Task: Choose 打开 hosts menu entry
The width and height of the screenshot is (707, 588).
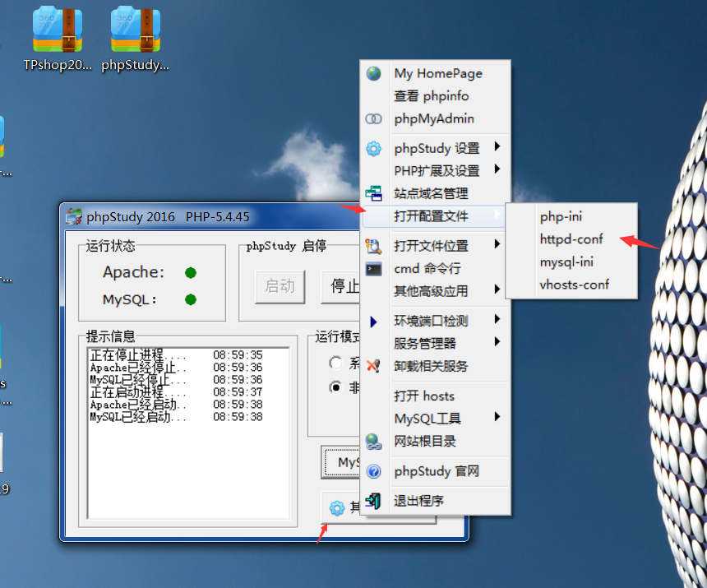Action: tap(436, 396)
